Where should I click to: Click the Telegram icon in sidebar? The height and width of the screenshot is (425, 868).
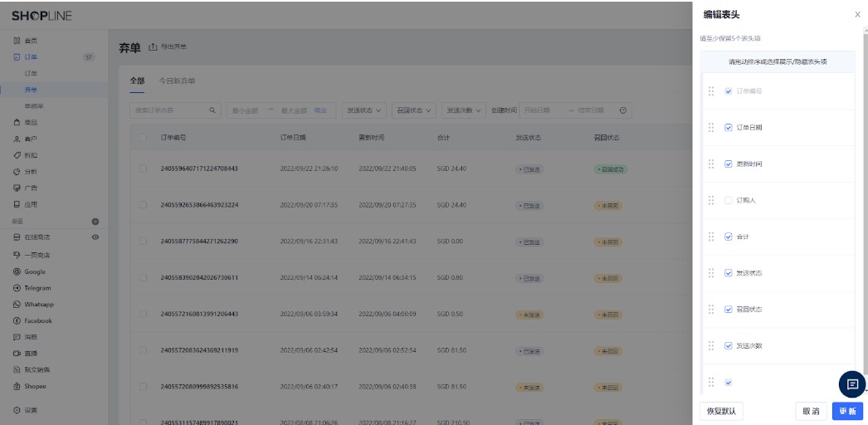(x=17, y=288)
